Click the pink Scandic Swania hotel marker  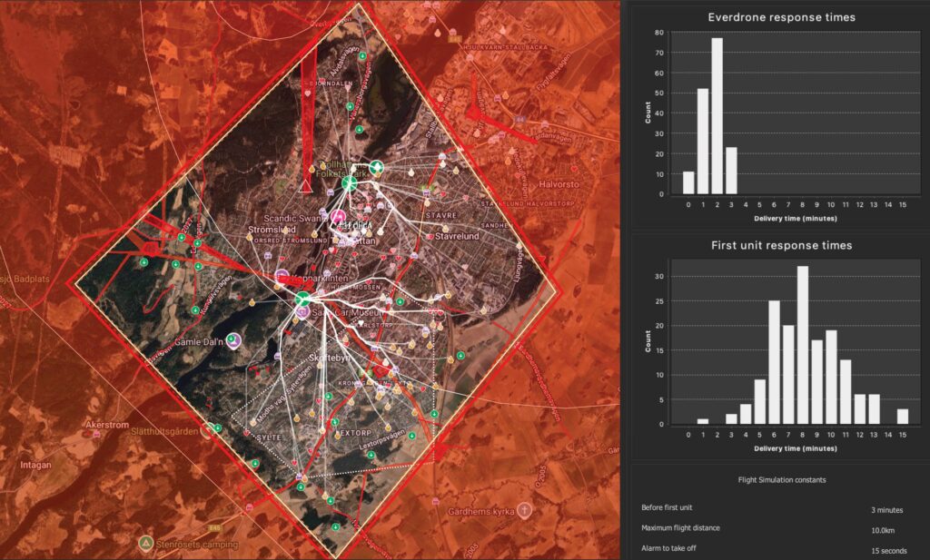(x=338, y=217)
